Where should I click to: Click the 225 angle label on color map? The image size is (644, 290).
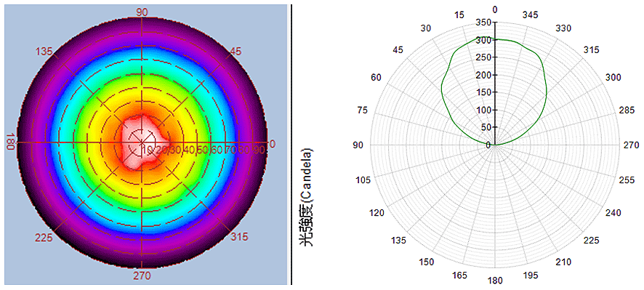pyautogui.click(x=44, y=238)
